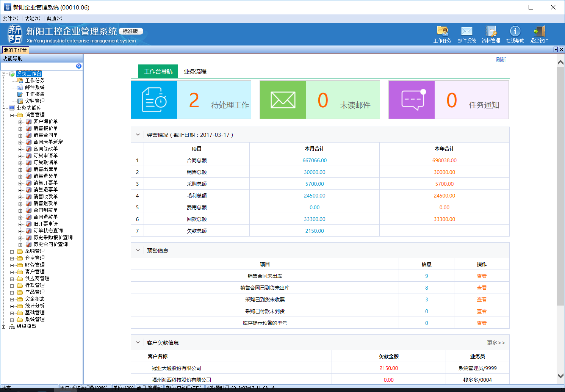Click the 刷新 link
This screenshot has width=565, height=392.
click(x=501, y=60)
